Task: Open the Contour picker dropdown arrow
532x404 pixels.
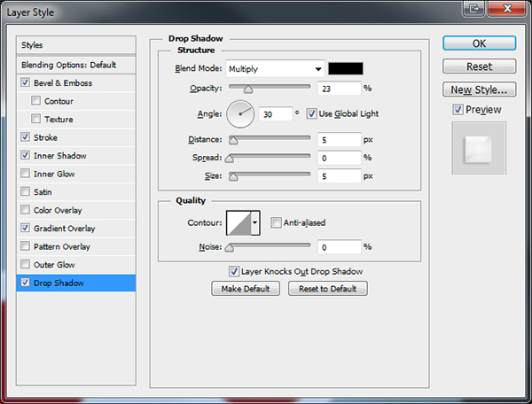Action: tap(255, 222)
